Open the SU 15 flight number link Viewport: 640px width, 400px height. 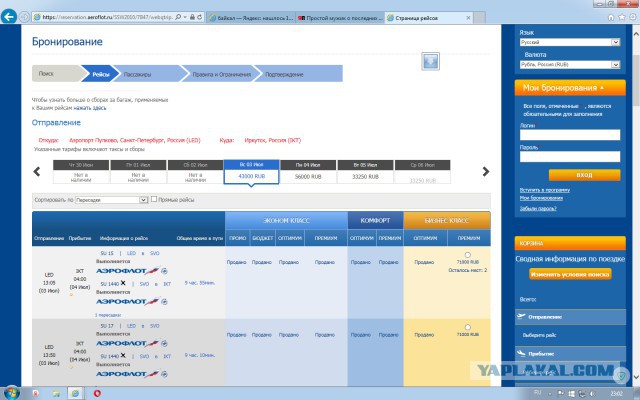[107, 253]
